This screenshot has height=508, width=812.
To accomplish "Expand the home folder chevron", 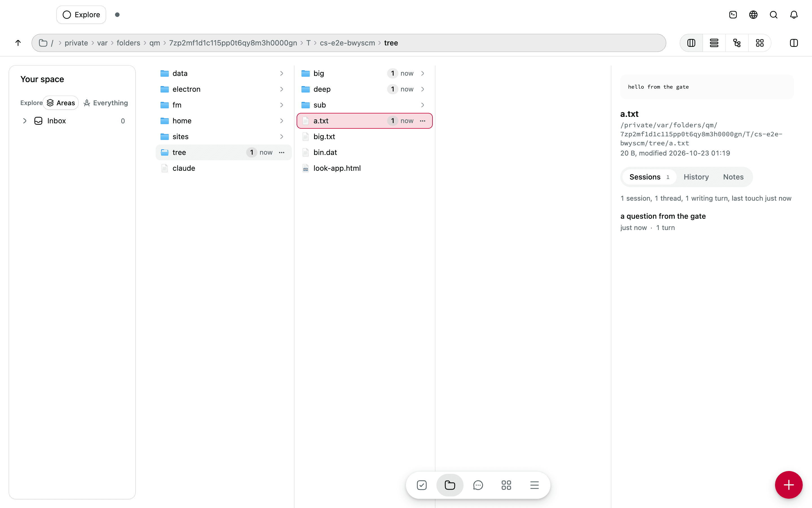I will pos(281,121).
